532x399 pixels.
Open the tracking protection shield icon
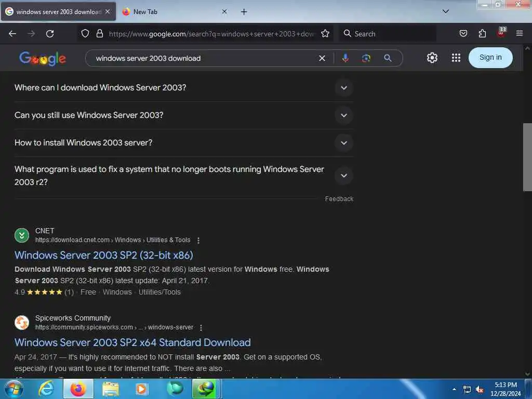tap(85, 33)
